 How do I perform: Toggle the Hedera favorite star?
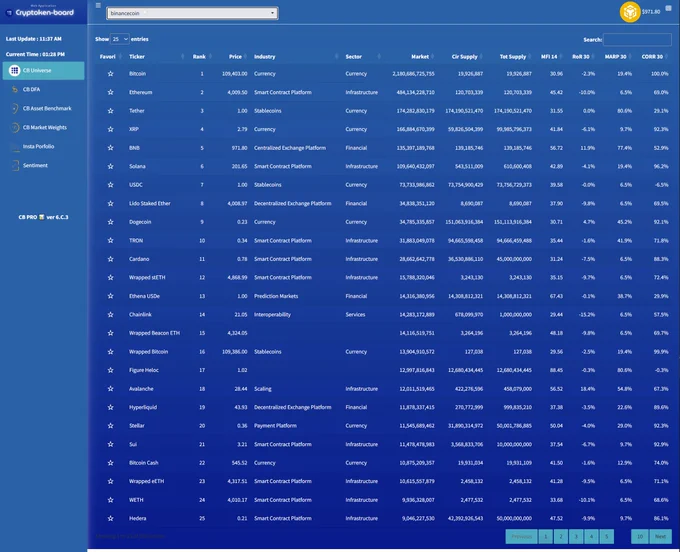[x=111, y=519]
